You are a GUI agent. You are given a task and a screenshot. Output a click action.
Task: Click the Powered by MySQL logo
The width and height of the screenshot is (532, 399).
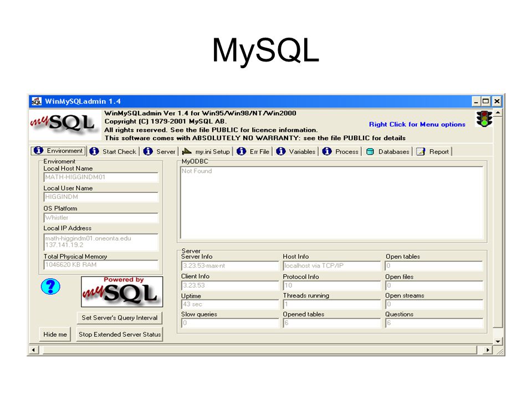pos(122,291)
